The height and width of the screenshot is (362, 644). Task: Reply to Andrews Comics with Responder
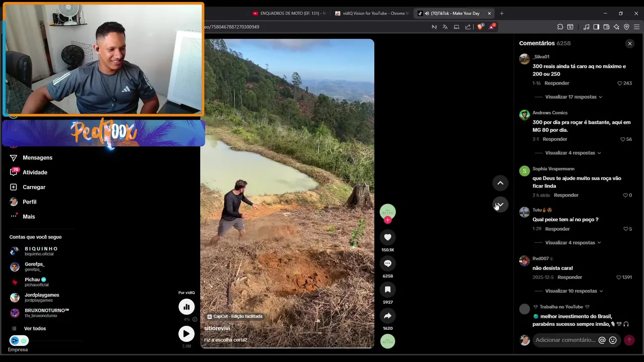click(x=555, y=139)
